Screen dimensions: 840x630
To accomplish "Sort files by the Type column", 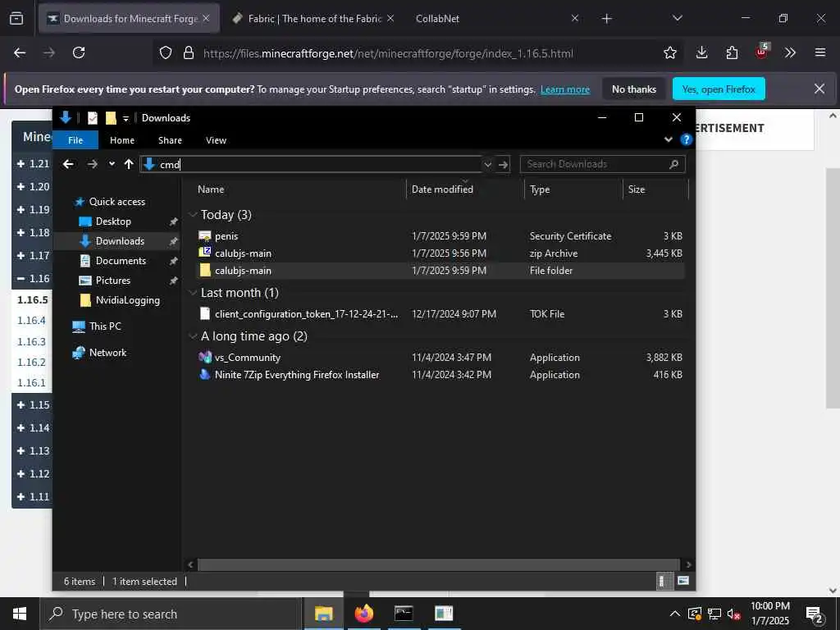I will [x=540, y=189].
